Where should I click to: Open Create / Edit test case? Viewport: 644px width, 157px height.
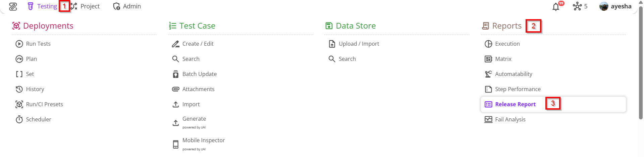198,44
